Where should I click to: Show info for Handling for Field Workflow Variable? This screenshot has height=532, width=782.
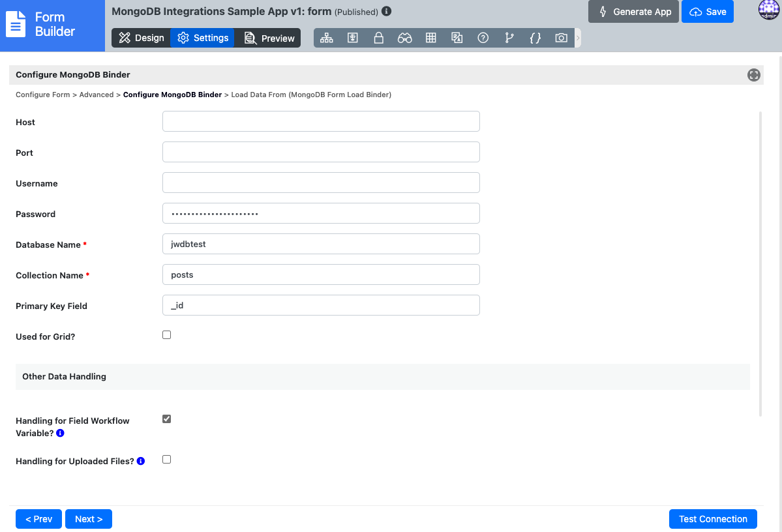(61, 433)
